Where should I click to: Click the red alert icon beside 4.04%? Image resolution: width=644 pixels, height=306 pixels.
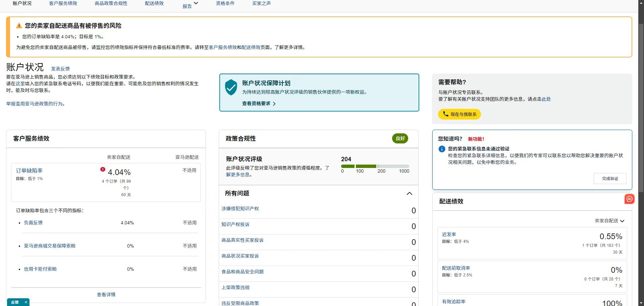[103, 169]
